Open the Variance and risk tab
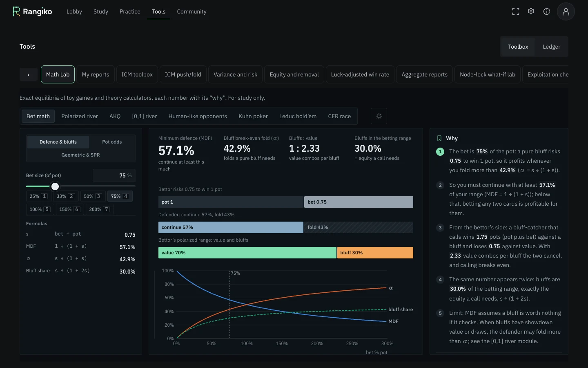 [x=235, y=74]
